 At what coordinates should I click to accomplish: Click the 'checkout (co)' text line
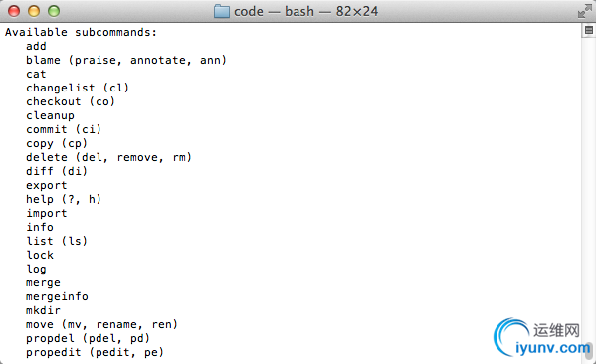point(71,101)
